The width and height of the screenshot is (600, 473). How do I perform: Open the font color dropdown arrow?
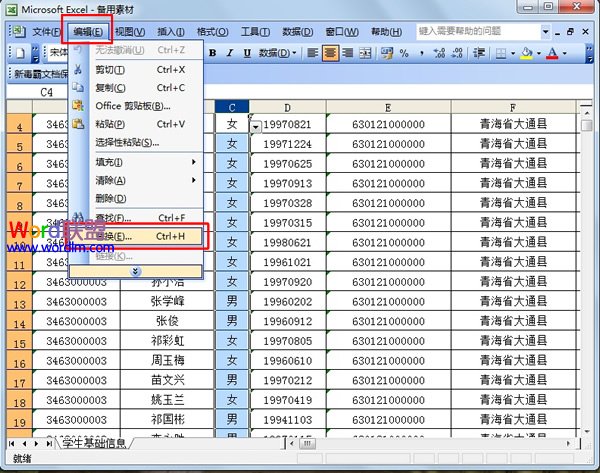coord(565,53)
